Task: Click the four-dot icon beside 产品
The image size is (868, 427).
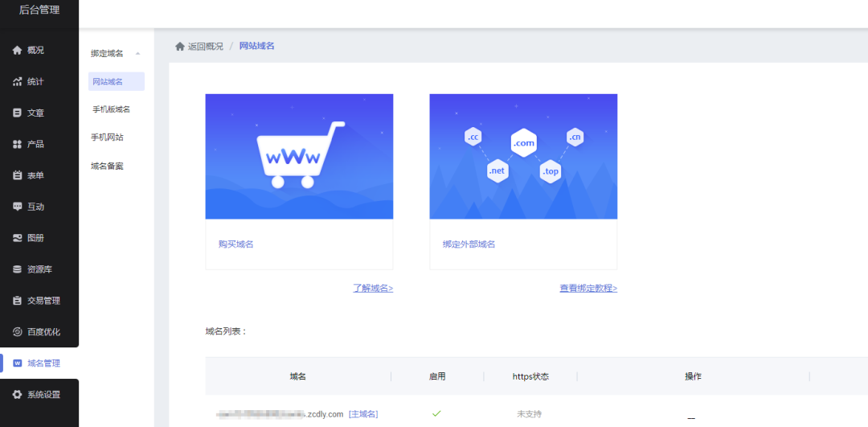Action: click(x=17, y=144)
